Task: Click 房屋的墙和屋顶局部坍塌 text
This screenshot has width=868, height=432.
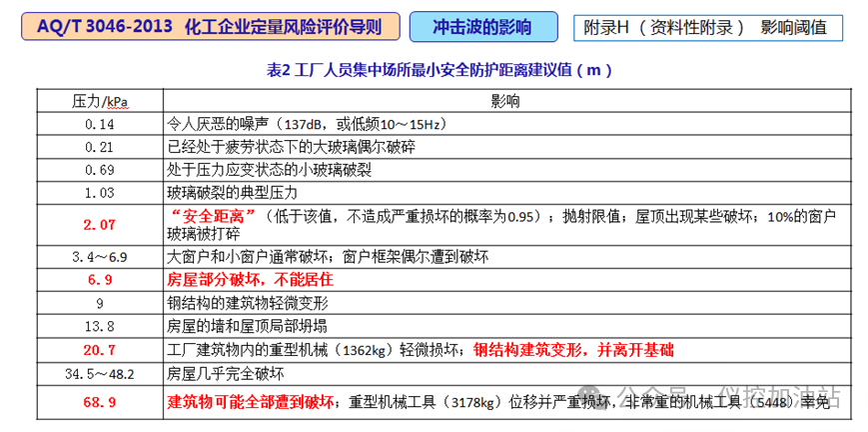Action: coord(247,327)
